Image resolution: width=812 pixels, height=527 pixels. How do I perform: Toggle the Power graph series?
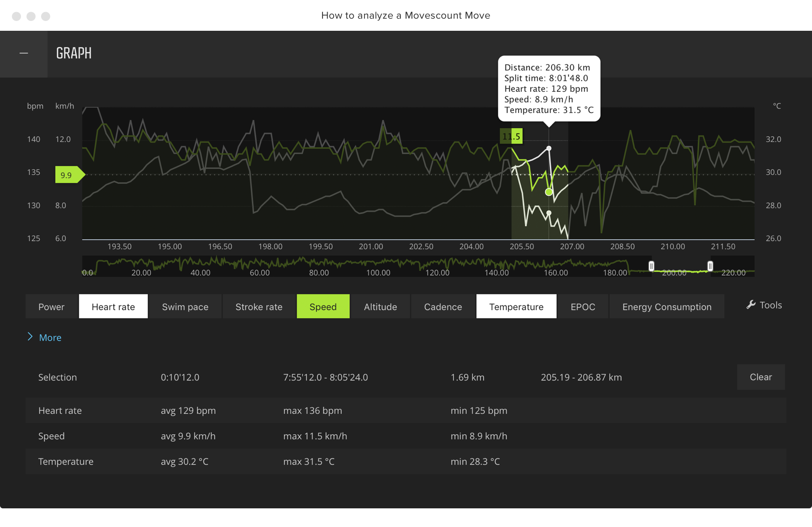pos(51,306)
